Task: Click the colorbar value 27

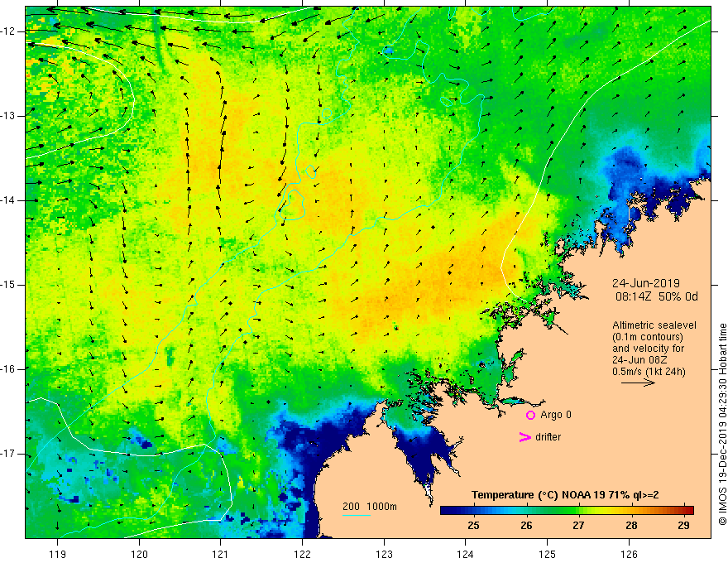Action: click(578, 526)
